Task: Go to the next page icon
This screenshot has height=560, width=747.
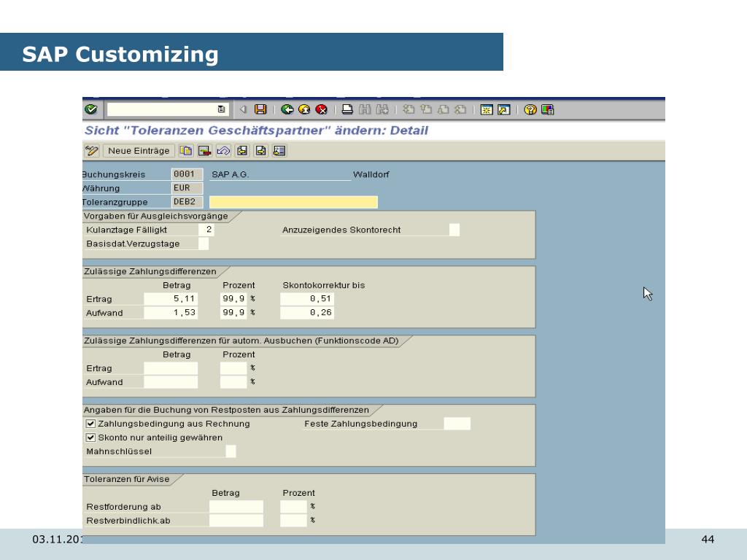Action: point(443,109)
